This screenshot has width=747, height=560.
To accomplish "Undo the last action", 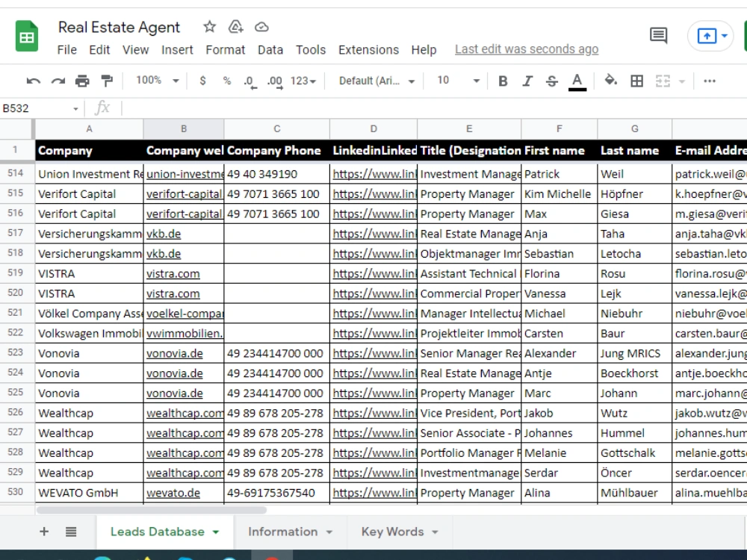I will [33, 80].
